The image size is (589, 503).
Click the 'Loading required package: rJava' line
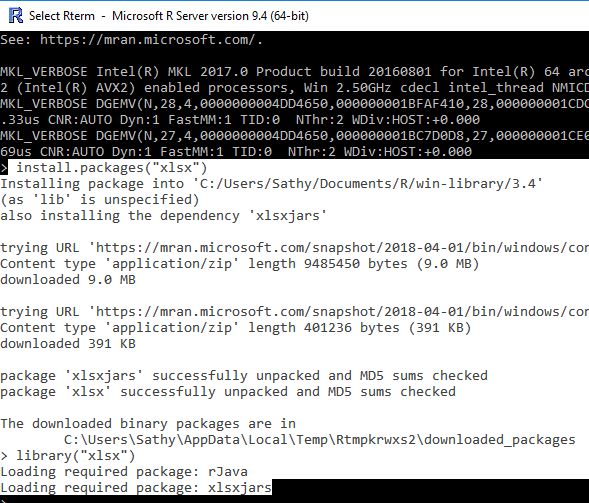(124, 471)
